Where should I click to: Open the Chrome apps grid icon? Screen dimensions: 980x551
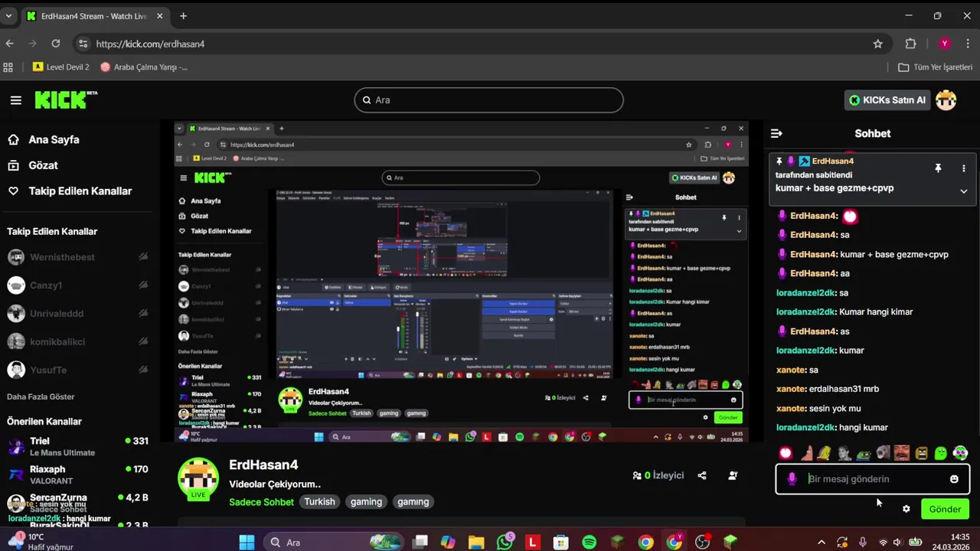pos(8,67)
